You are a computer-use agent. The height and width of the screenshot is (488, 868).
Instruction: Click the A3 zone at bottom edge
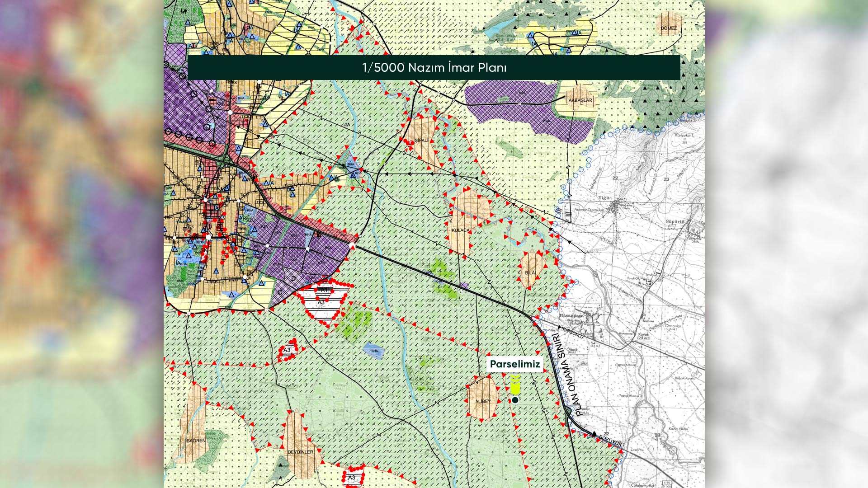click(352, 478)
